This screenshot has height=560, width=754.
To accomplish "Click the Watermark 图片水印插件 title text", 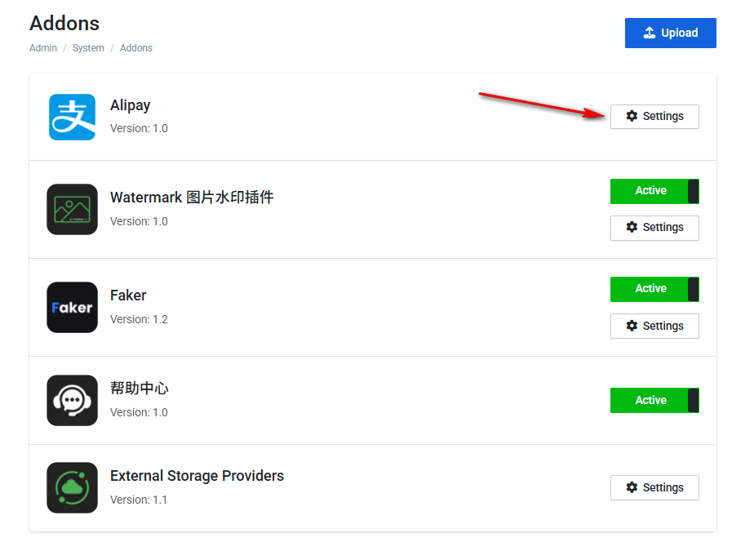I will pyautogui.click(x=192, y=198).
